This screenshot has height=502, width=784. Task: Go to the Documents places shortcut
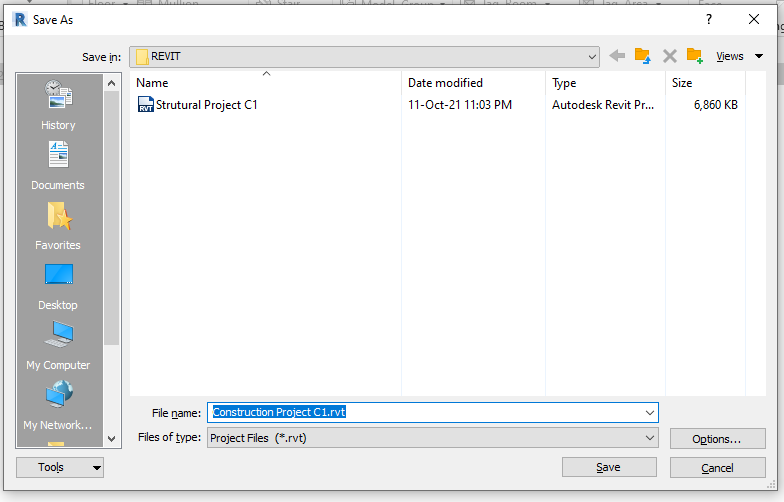(x=58, y=166)
